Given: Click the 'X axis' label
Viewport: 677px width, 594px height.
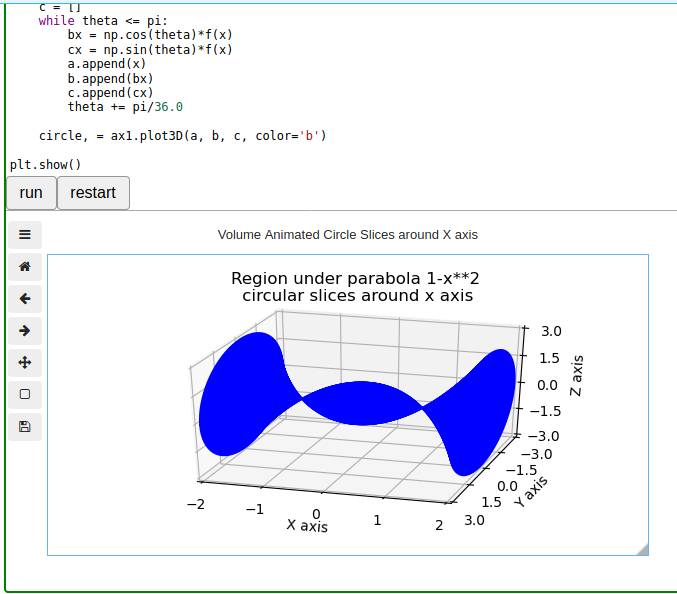Looking at the screenshot, I should click(307, 526).
